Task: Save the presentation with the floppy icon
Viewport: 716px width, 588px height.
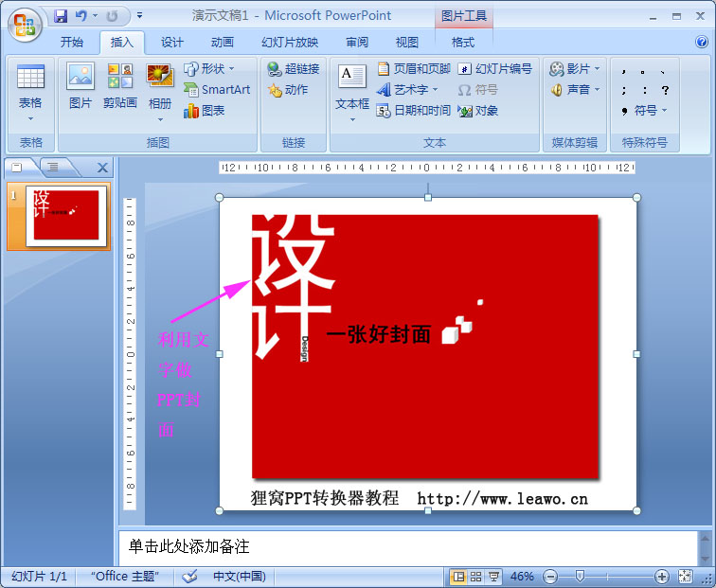Action: tap(61, 16)
